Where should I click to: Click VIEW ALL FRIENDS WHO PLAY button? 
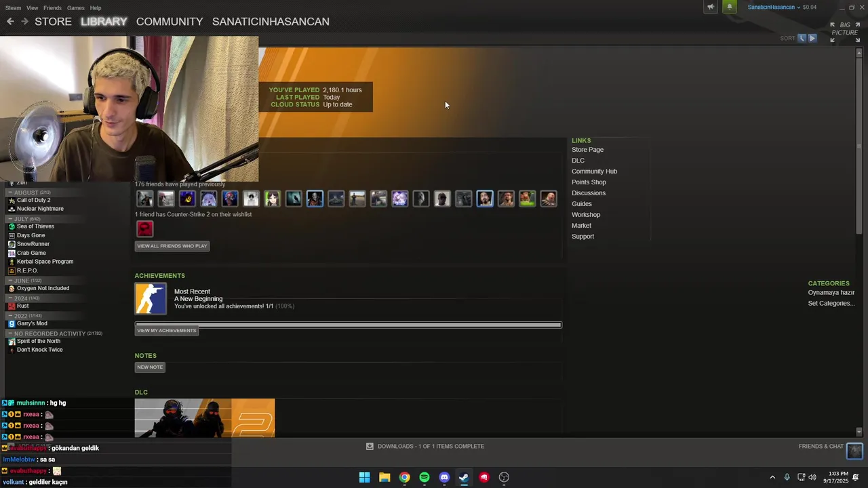[x=172, y=246]
